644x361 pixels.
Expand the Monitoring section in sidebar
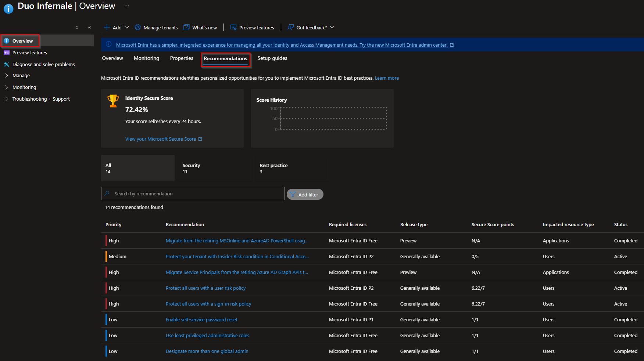7,87
